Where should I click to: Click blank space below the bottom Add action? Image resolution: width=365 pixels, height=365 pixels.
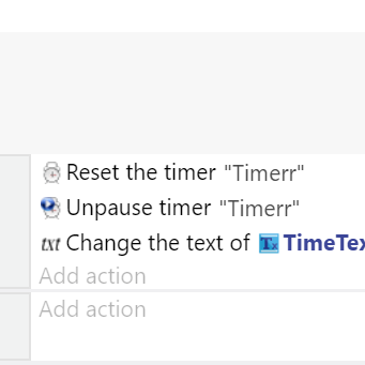[x=198, y=342]
